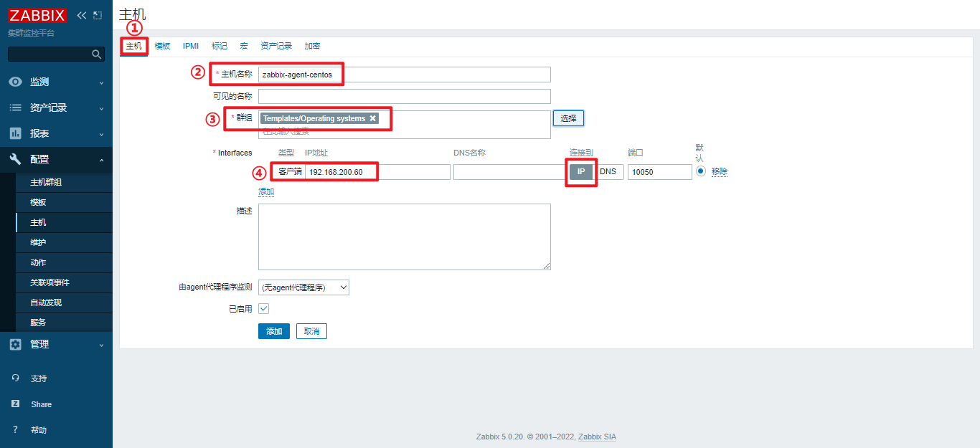Expand the 报表 menu section

(56, 133)
